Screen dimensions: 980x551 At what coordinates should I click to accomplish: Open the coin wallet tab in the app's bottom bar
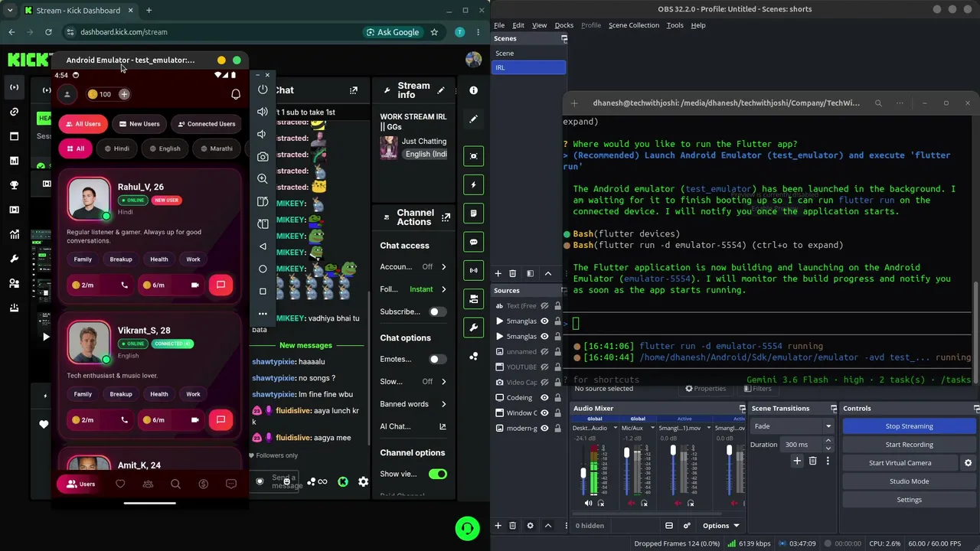click(203, 484)
